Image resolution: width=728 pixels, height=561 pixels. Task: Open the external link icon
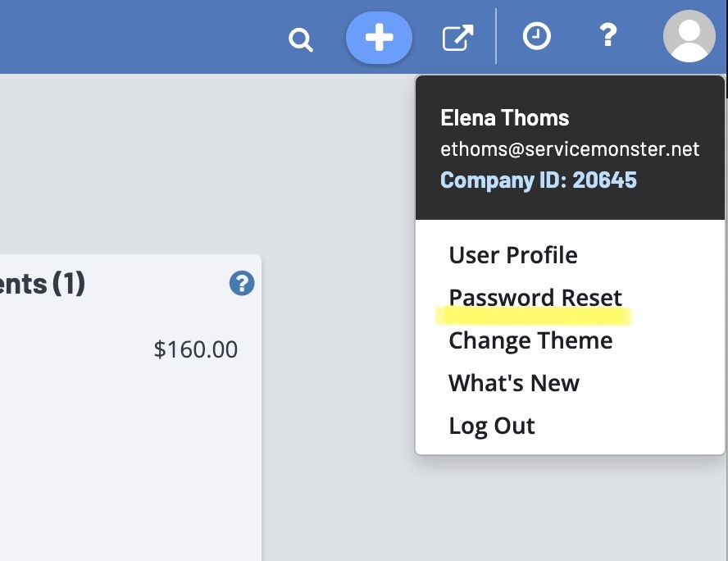[457, 38]
